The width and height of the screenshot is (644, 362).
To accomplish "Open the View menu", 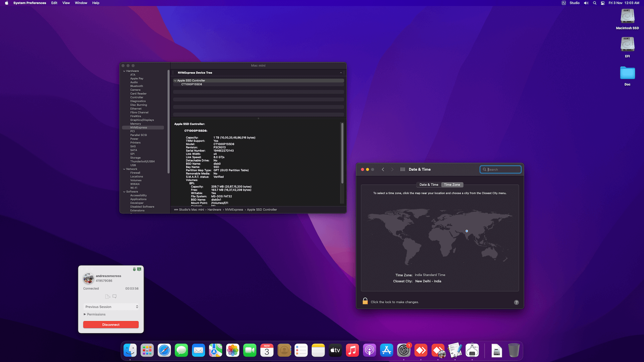I will coord(66,3).
